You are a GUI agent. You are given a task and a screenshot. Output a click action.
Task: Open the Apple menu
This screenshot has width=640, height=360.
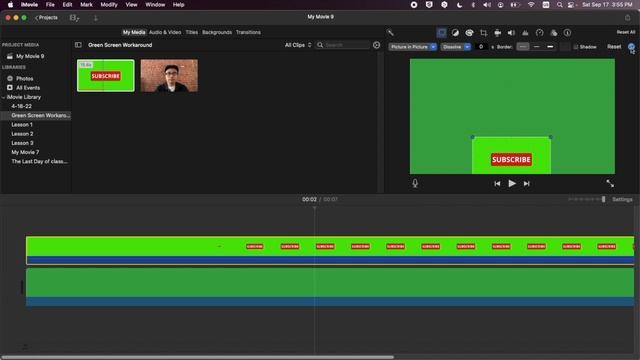(x=10, y=5)
